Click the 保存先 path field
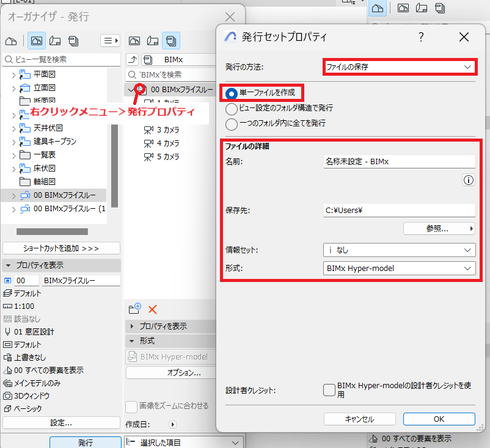Viewport: 490px width, 448px height. (400, 211)
